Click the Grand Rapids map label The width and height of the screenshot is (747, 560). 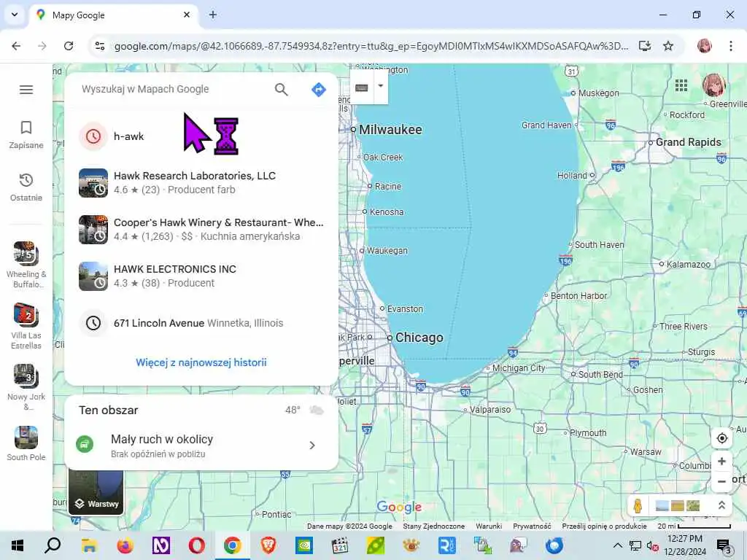click(689, 142)
